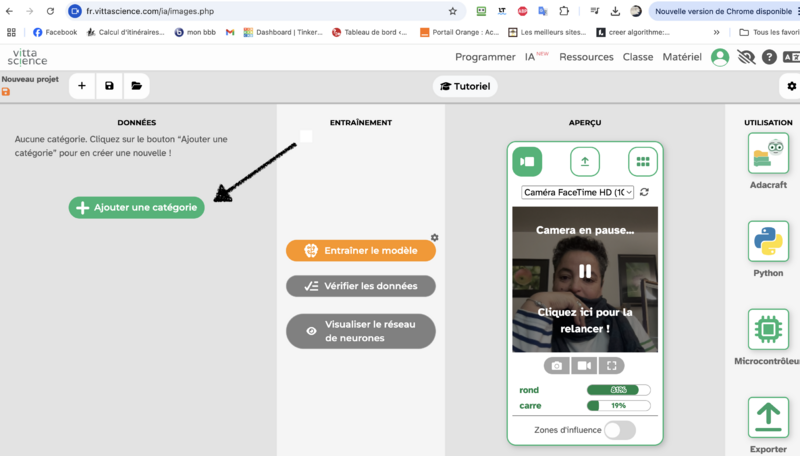Click the rond prediction progress bar
The width and height of the screenshot is (800, 456).
618,390
